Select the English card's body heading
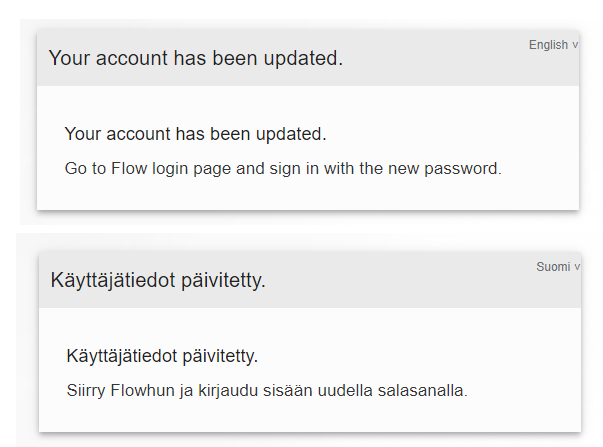This screenshot has width=603, height=447. [x=195, y=134]
